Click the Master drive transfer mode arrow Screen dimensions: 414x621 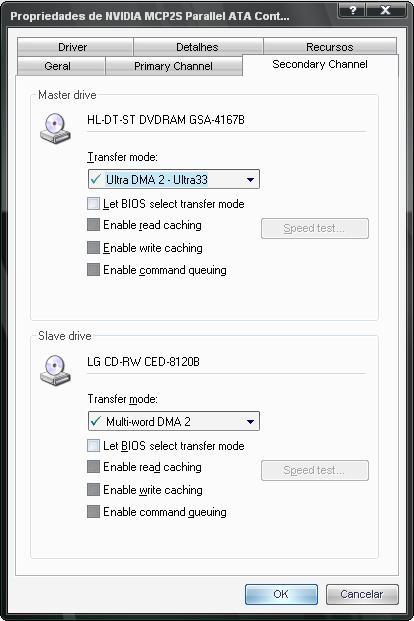[250, 180]
